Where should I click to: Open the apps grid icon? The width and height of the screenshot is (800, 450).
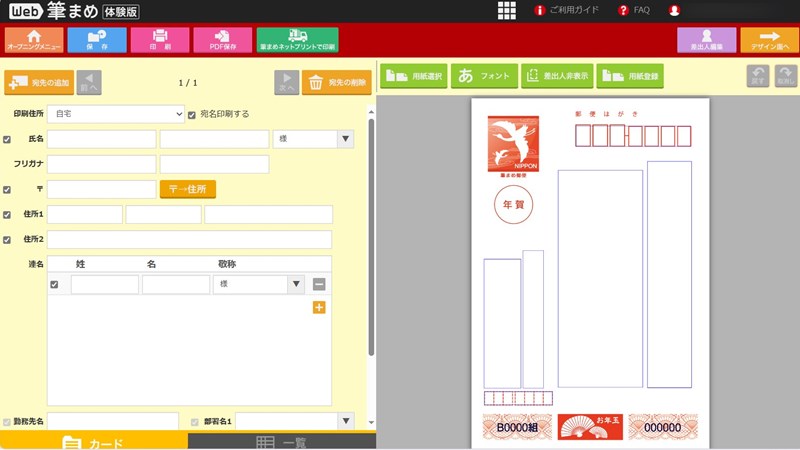(x=507, y=10)
